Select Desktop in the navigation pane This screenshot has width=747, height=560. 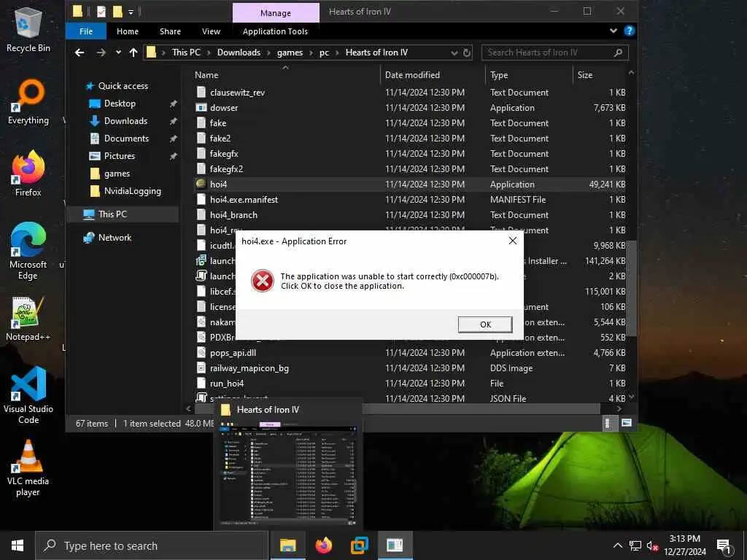120,104
